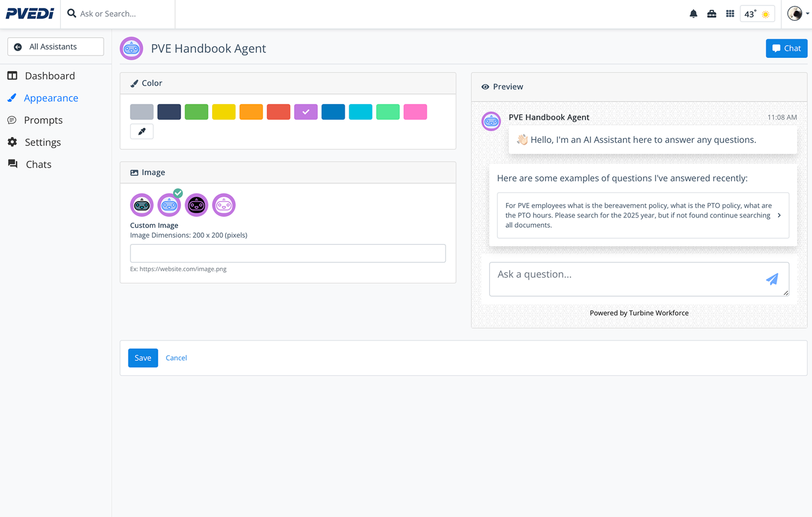Open the eyedropper custom color picker
The height and width of the screenshot is (517, 812).
tap(142, 131)
